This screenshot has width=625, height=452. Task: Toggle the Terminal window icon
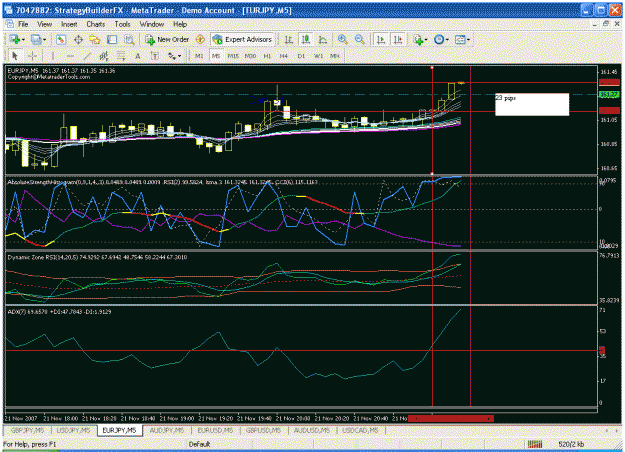(x=112, y=39)
